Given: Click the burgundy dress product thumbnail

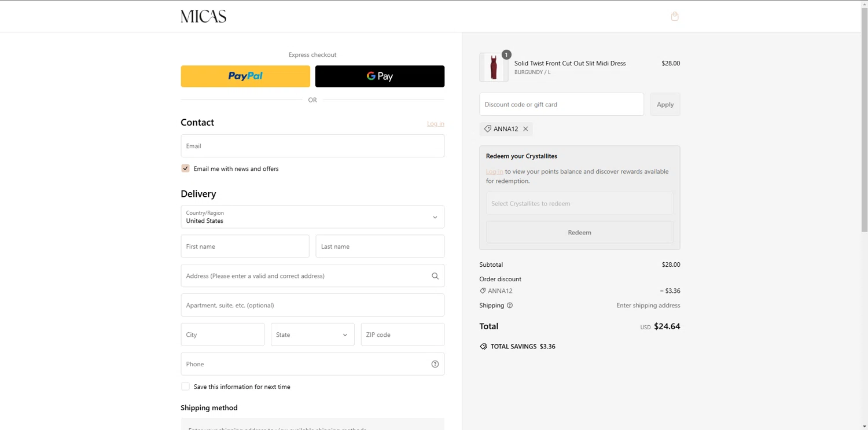Looking at the screenshot, I should pos(494,67).
